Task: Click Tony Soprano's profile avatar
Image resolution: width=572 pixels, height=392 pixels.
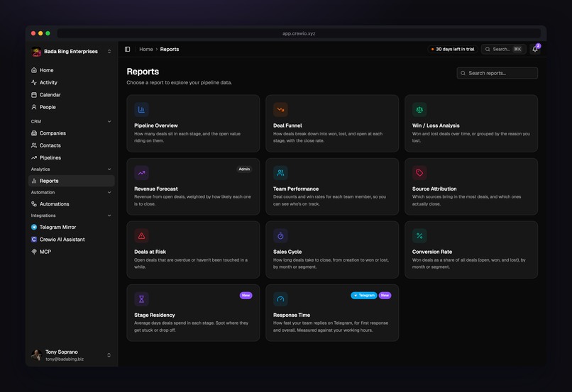Action: (36, 355)
